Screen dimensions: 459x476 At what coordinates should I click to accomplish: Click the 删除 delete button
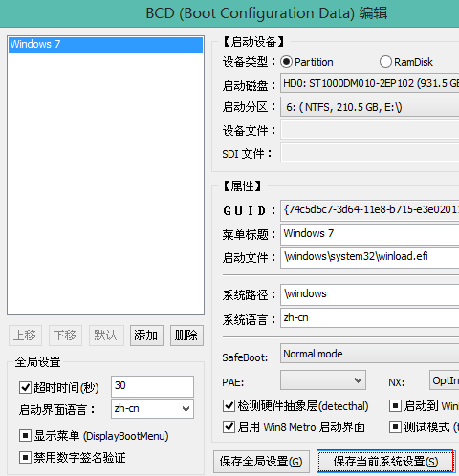click(x=186, y=335)
